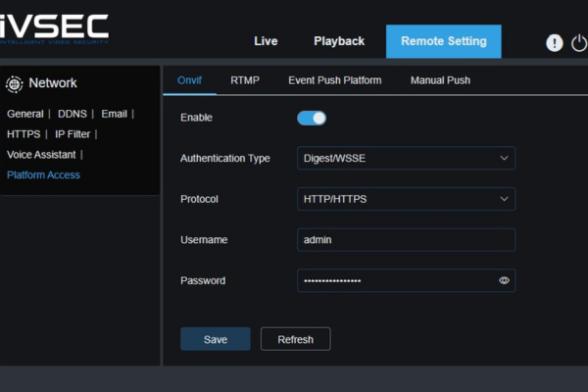This screenshot has width=588, height=392.
Task: Click the Network section heading
Action: click(53, 83)
